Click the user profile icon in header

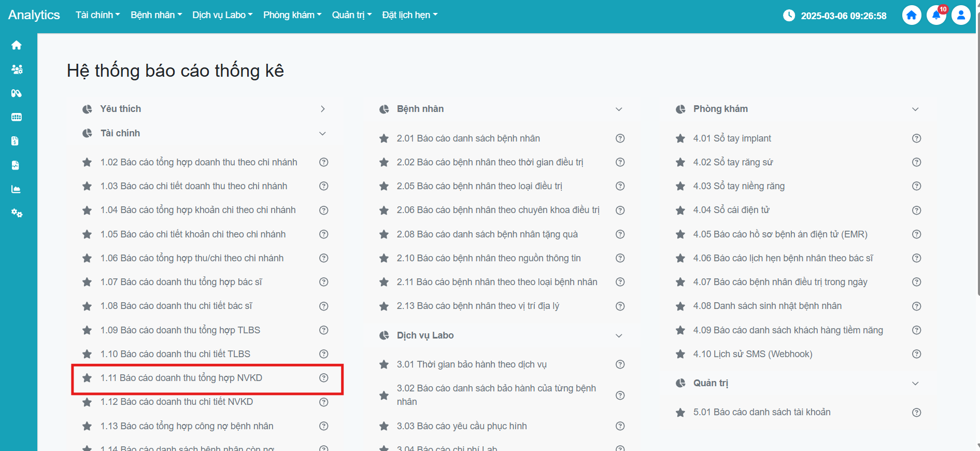pyautogui.click(x=960, y=15)
